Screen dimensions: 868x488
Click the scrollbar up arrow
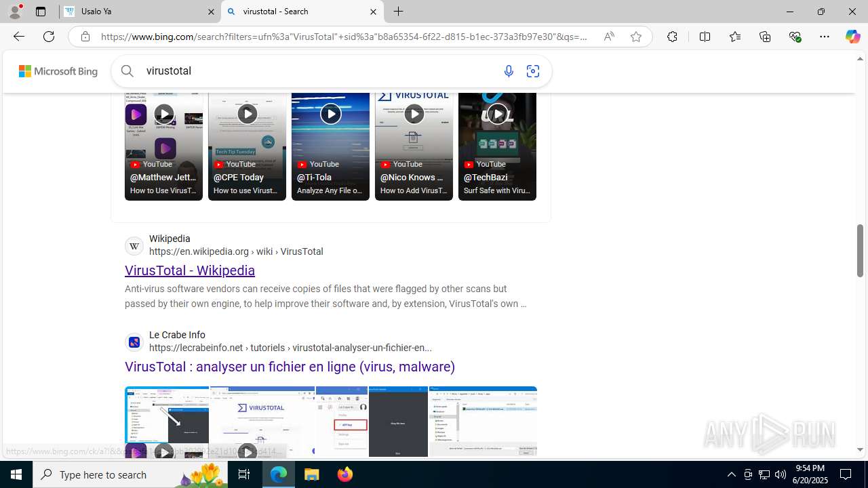[860, 58]
